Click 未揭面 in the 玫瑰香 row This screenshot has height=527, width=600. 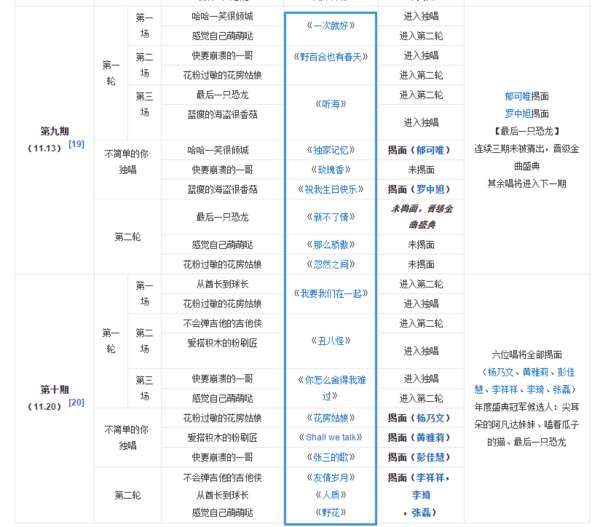421,170
